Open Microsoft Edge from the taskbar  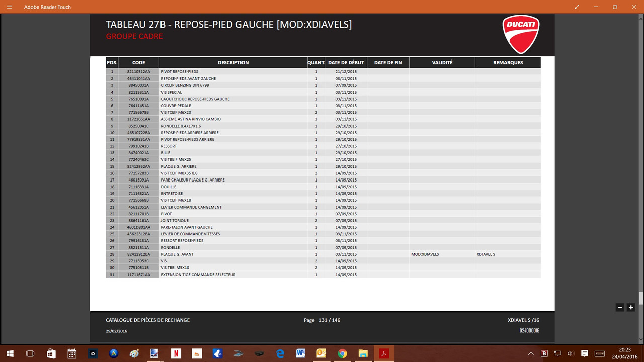click(280, 353)
